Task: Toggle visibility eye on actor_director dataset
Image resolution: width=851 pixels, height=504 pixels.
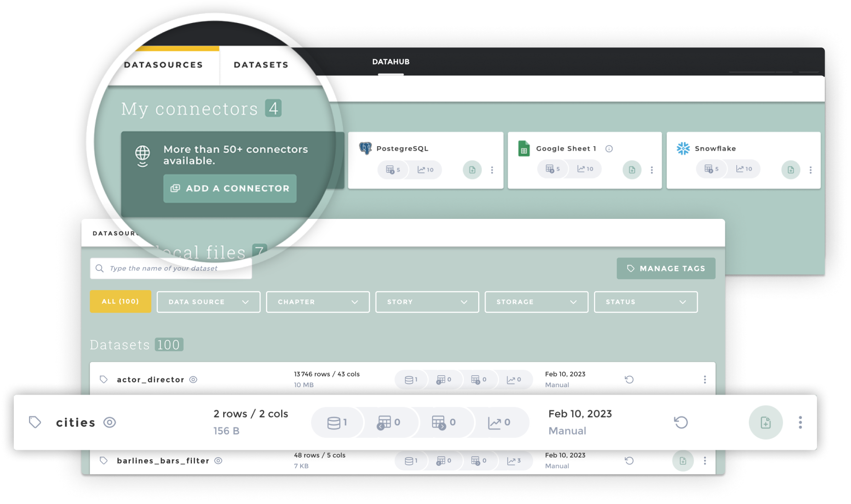Action: (x=192, y=379)
